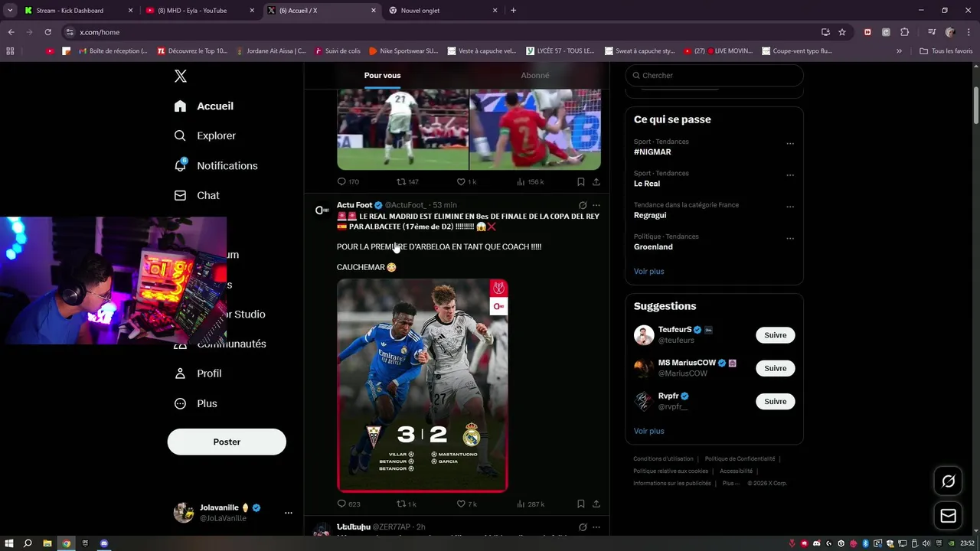This screenshot has width=980, height=551.
Task: Open the Profil person icon
Action: [x=180, y=373]
